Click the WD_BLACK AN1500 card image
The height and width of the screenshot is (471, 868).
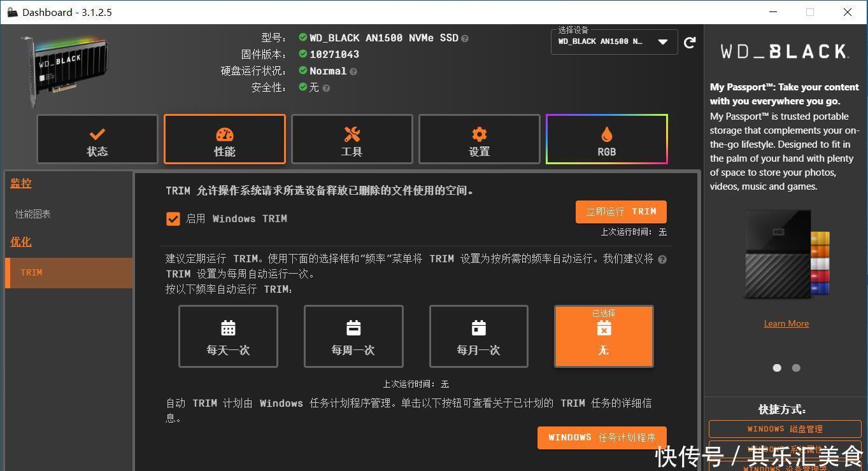pyautogui.click(x=66, y=71)
